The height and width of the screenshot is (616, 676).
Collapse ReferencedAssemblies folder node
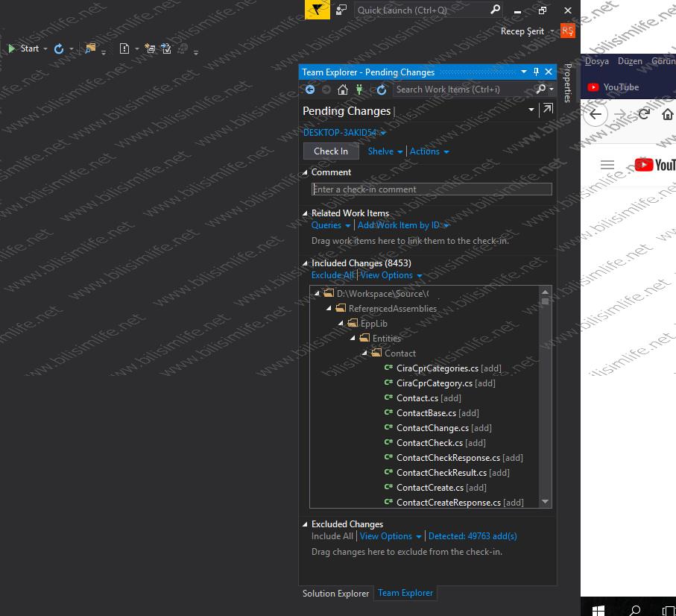tap(329, 309)
